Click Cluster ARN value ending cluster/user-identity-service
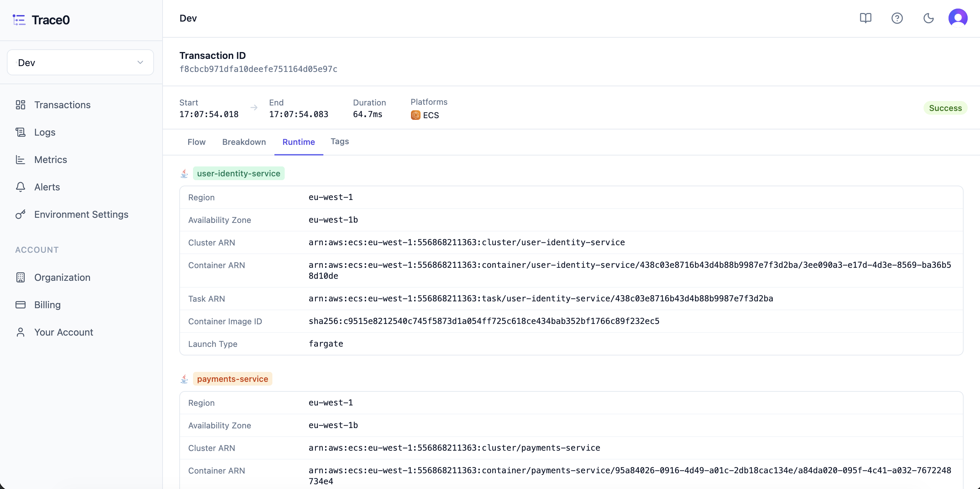This screenshot has width=980, height=489. pos(467,242)
